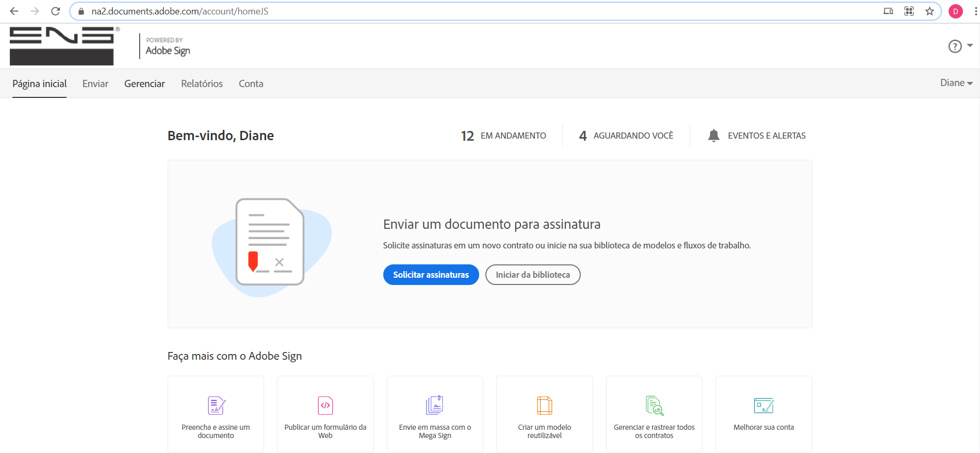Click the Mega Sign bulk send icon
Image resolution: width=980 pixels, height=453 pixels.
click(x=435, y=406)
